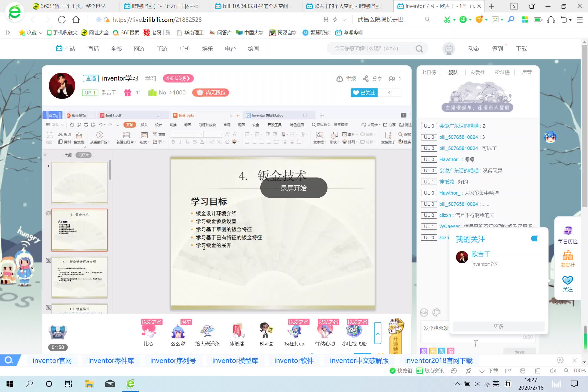Open the scissors icon's dropdown in the browser toolbar
Image resolution: width=588 pixels, height=392 pixels.
[x=454, y=20]
